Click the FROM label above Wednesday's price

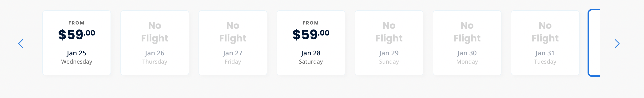click(x=76, y=23)
